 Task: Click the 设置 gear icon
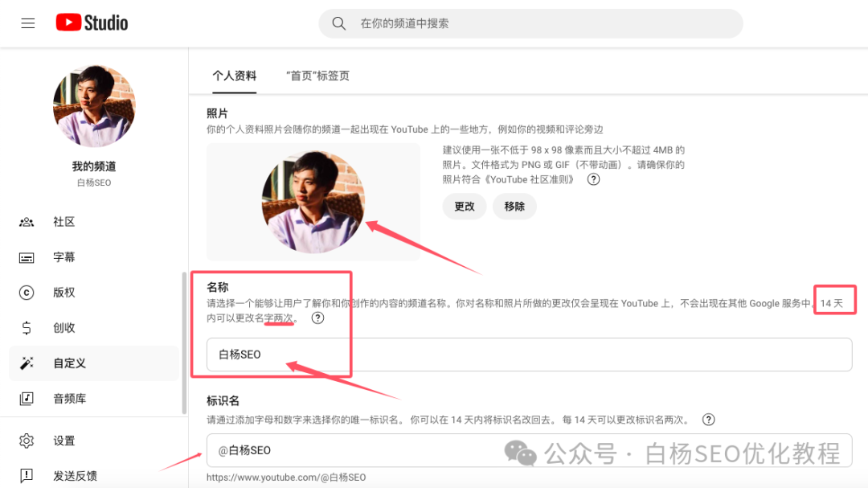[27, 441]
